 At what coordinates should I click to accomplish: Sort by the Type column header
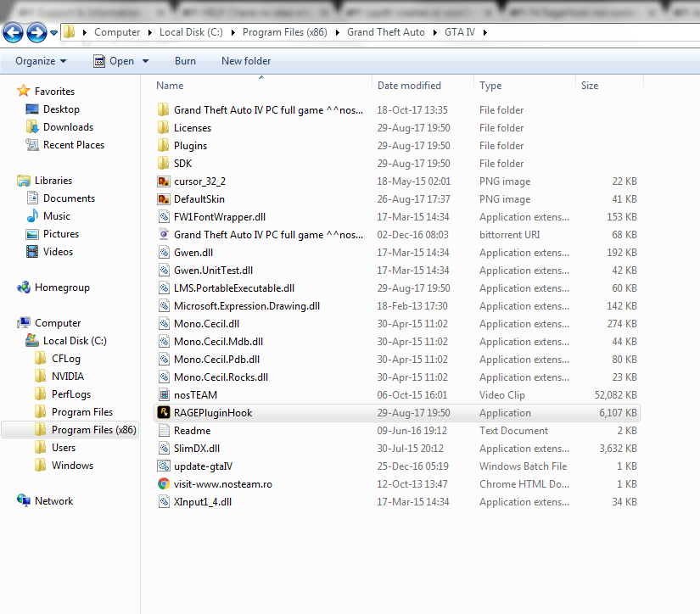tap(490, 86)
